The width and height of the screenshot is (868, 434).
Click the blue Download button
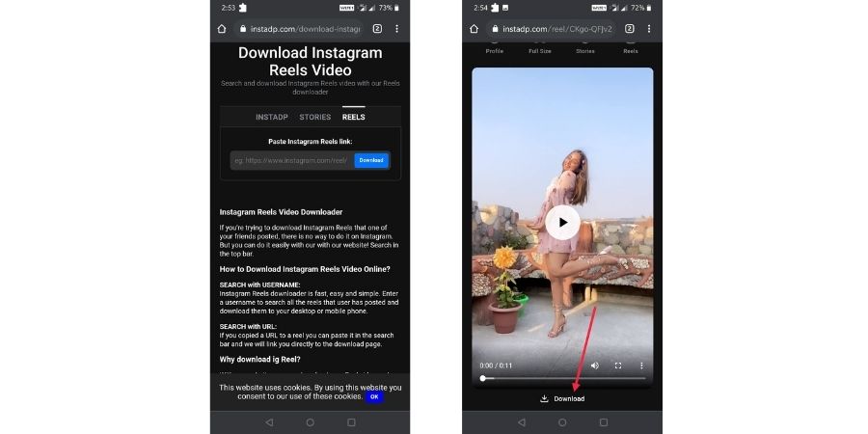click(x=371, y=160)
